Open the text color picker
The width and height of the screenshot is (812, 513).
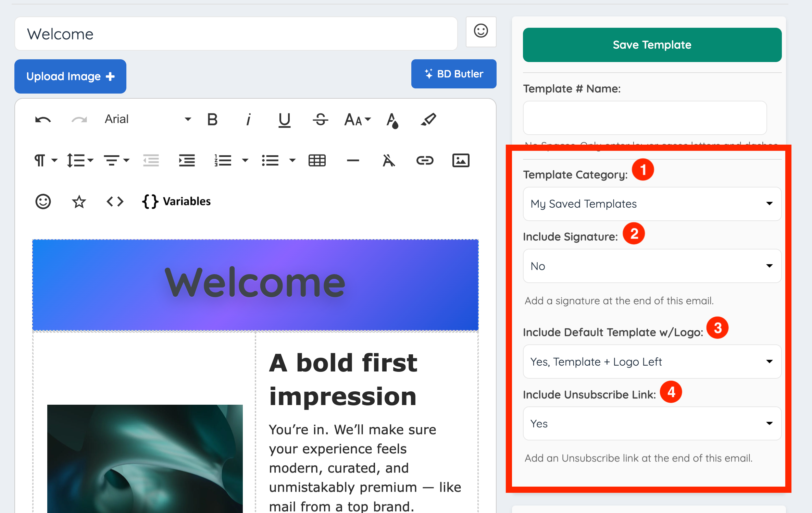pyautogui.click(x=392, y=120)
